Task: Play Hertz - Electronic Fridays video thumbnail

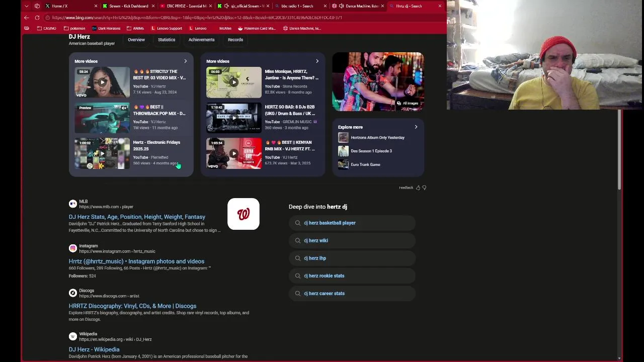Action: coord(102,153)
